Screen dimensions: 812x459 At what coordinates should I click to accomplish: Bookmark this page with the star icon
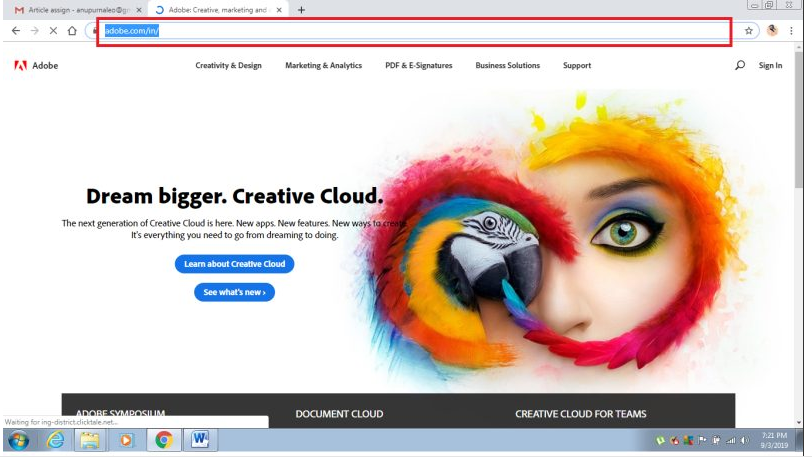click(748, 31)
